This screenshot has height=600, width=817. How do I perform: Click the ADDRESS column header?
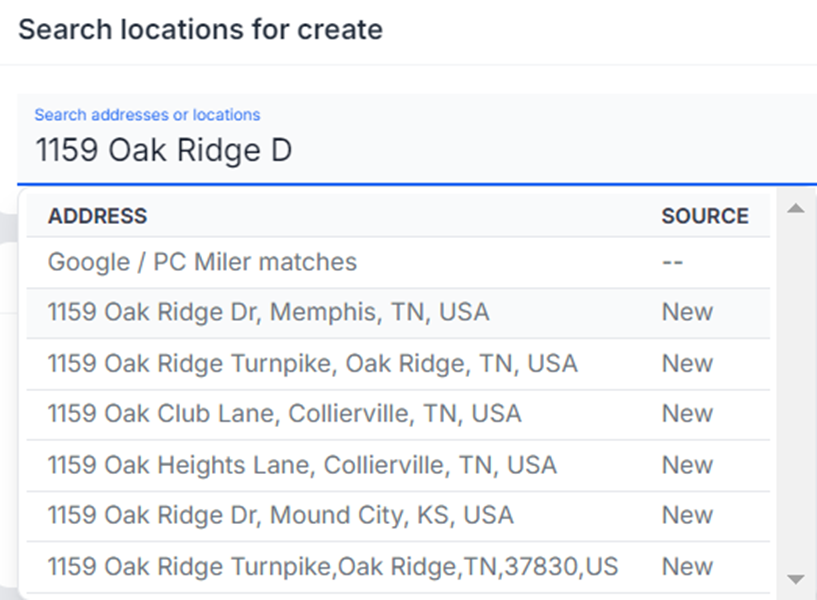pos(97,216)
